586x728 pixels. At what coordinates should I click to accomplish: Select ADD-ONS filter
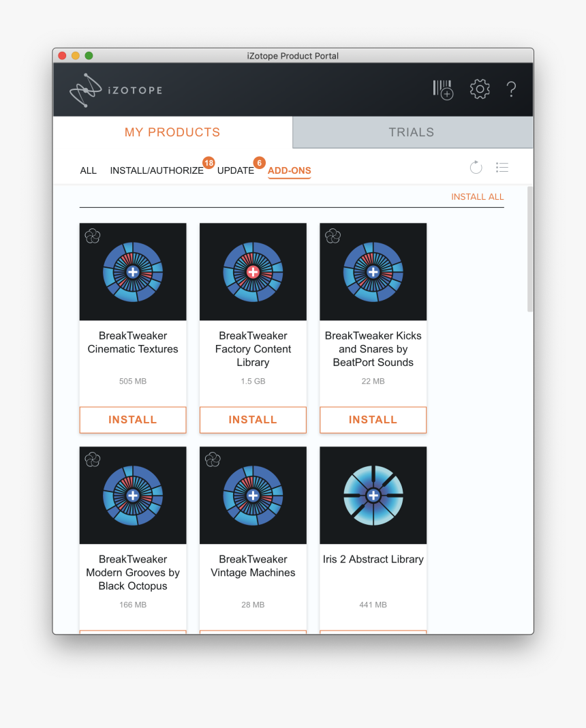tap(290, 170)
